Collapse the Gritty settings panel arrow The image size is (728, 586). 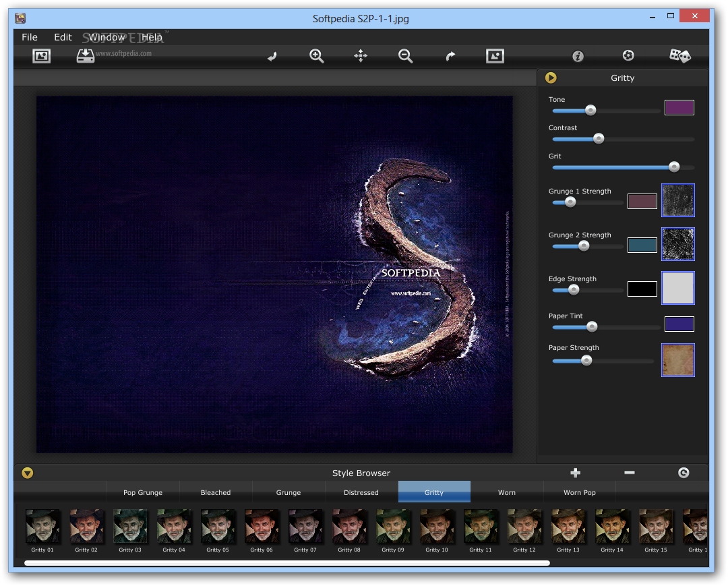click(x=551, y=78)
